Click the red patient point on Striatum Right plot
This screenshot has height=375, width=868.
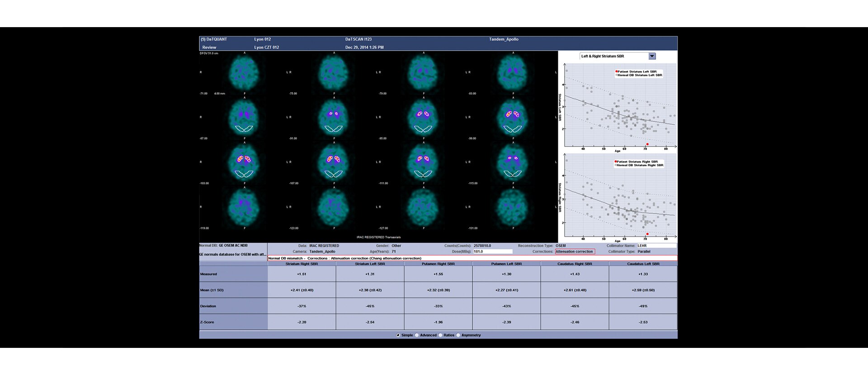(x=647, y=234)
